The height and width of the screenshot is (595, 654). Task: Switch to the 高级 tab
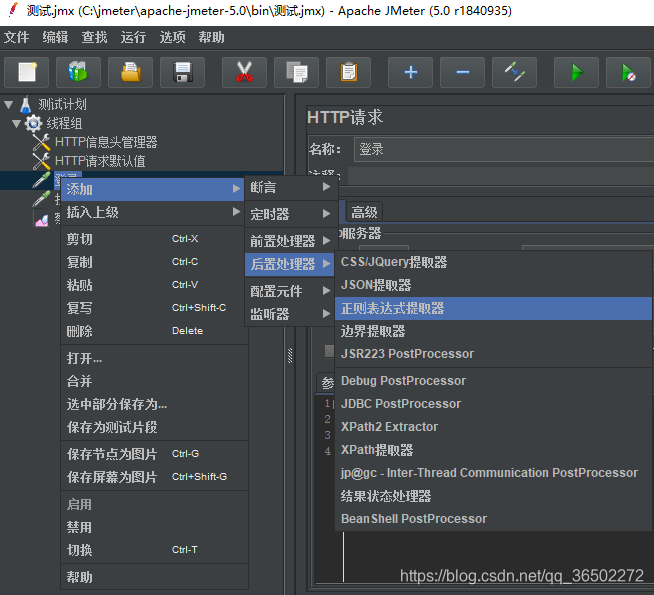(364, 212)
